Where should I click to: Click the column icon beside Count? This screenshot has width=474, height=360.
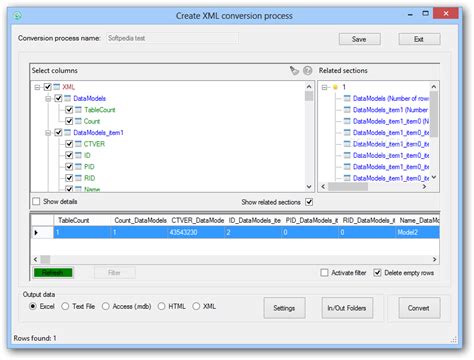click(x=78, y=121)
